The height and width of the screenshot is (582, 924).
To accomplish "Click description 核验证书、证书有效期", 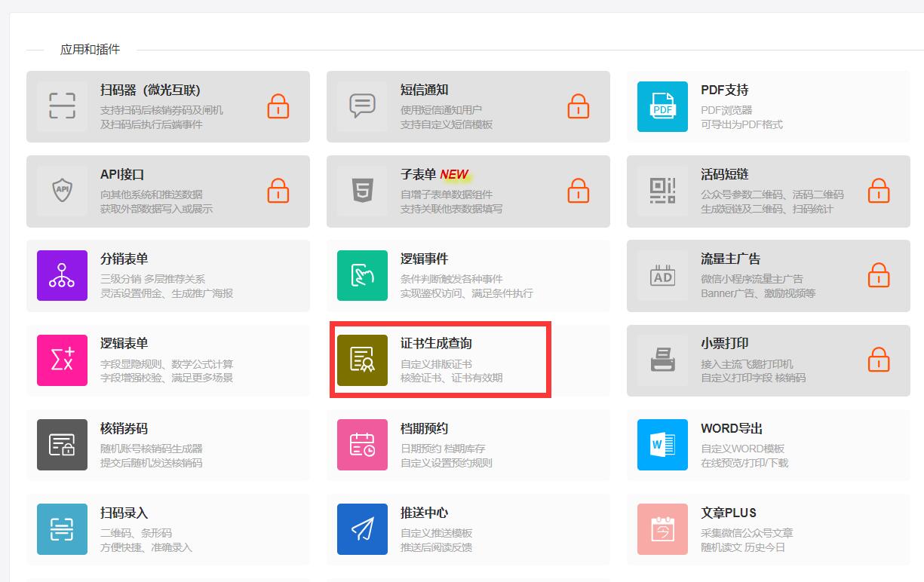I will point(452,378).
